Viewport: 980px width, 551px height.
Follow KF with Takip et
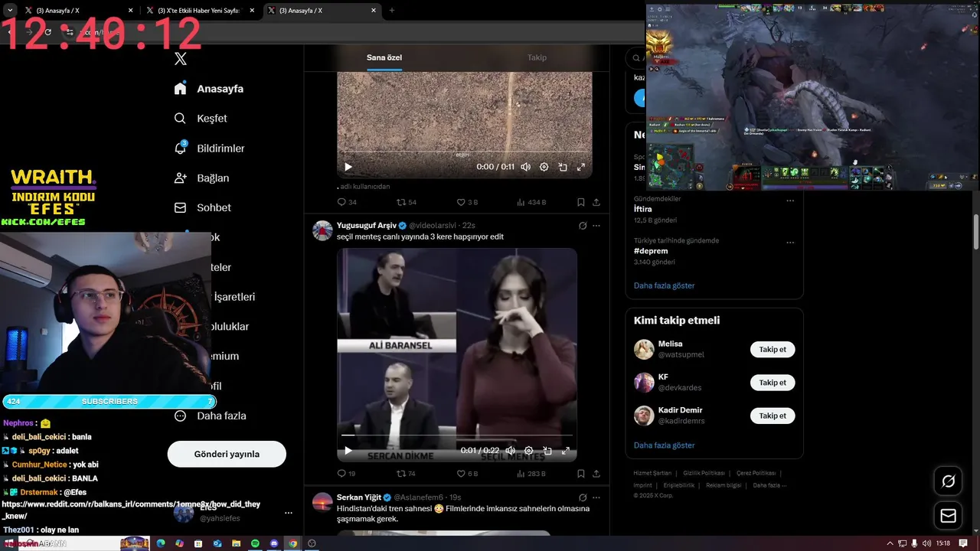pos(773,383)
